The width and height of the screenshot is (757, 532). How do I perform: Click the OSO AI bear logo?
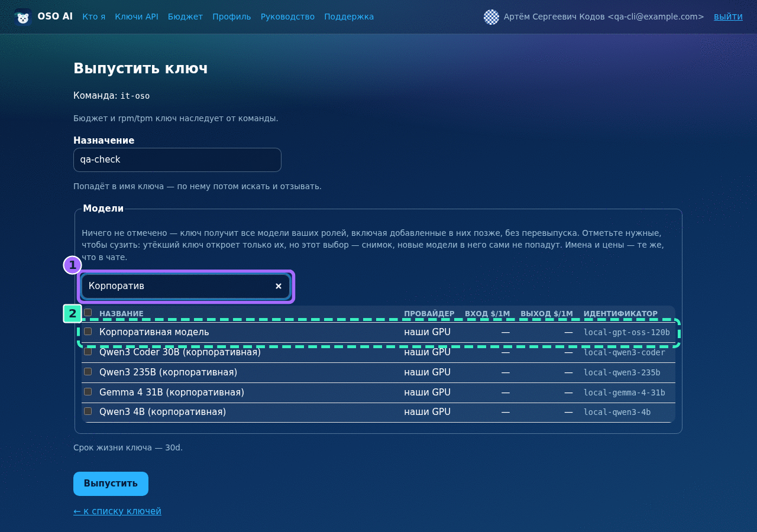22,17
